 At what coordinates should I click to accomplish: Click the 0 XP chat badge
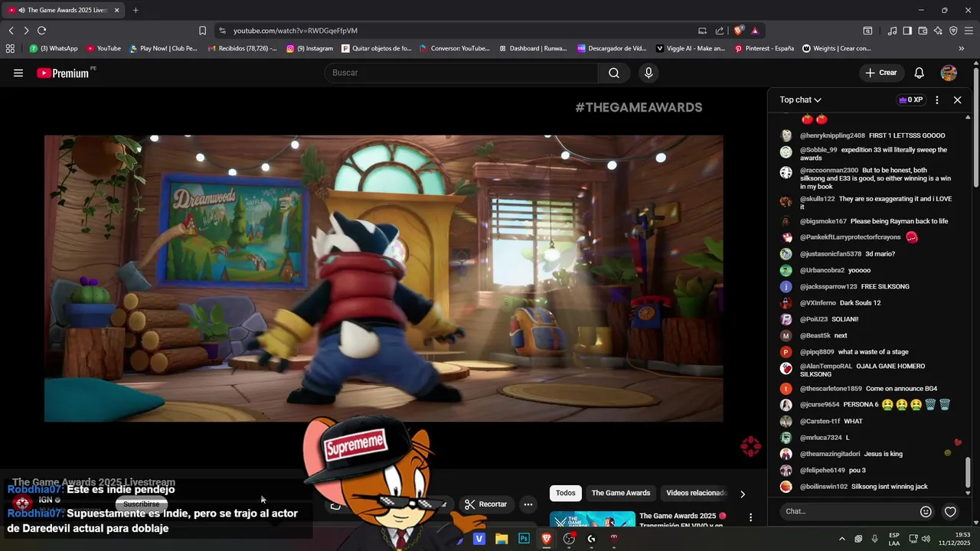(910, 99)
